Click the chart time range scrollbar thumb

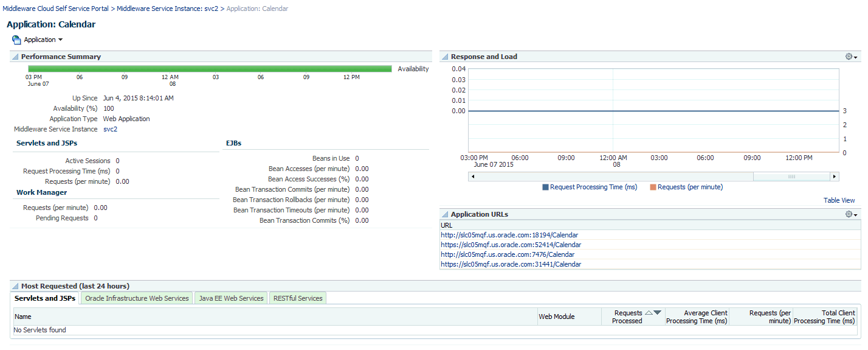pos(791,177)
